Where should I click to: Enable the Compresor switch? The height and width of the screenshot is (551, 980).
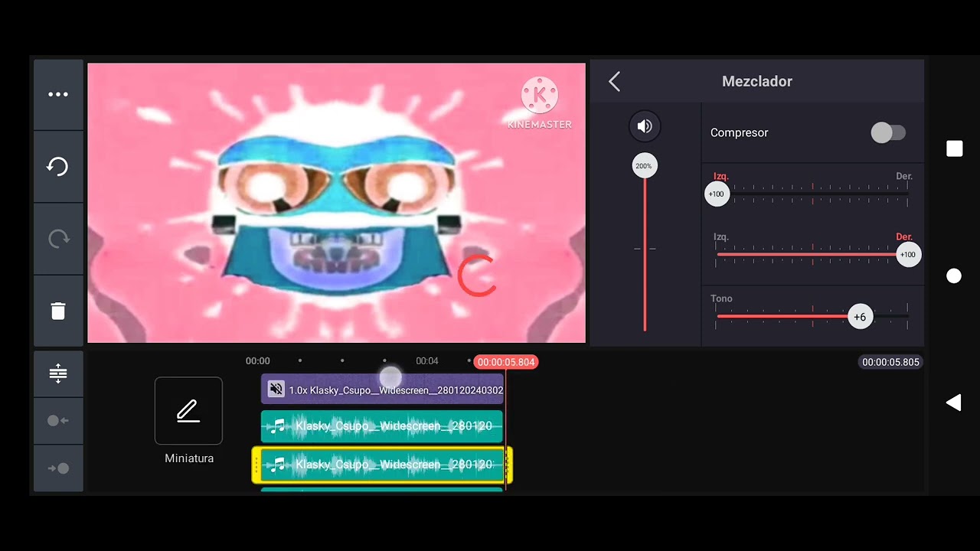(x=888, y=132)
